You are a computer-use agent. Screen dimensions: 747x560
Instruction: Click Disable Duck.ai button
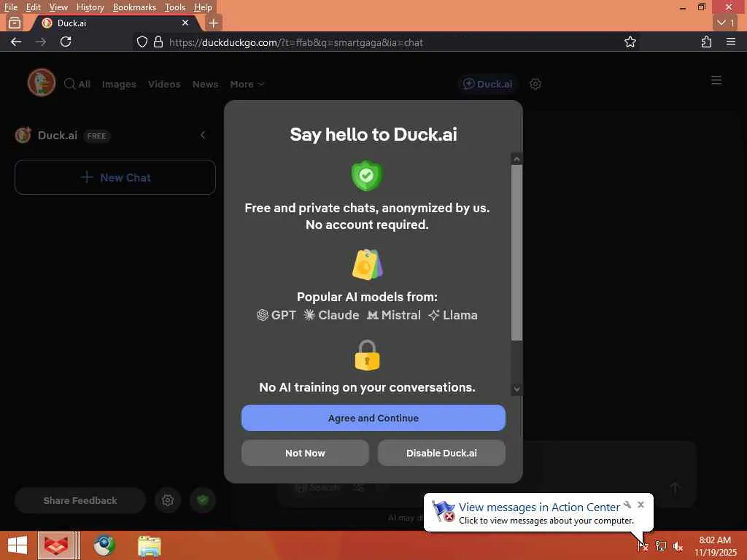click(x=441, y=452)
